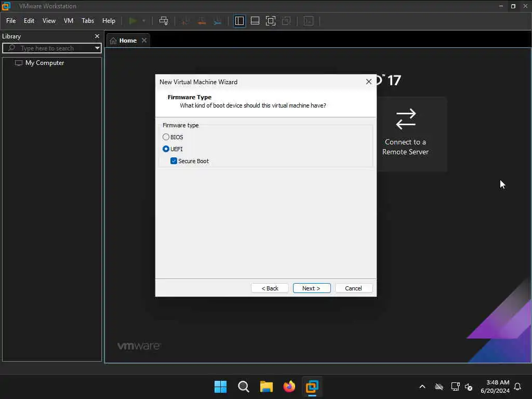
Task: Click the Unity mode toolbar icon
Action: tap(286, 21)
